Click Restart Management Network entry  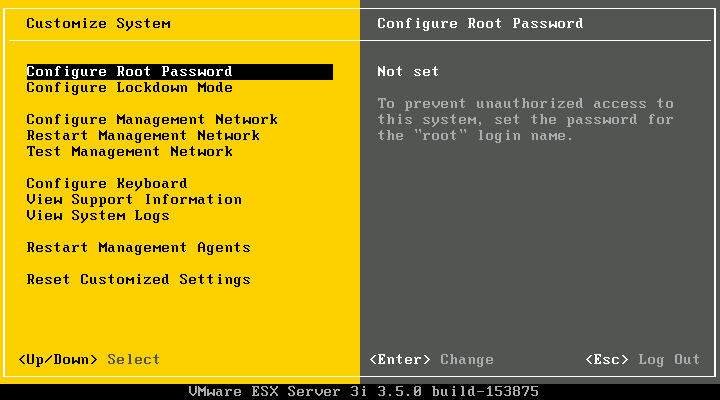coord(143,136)
